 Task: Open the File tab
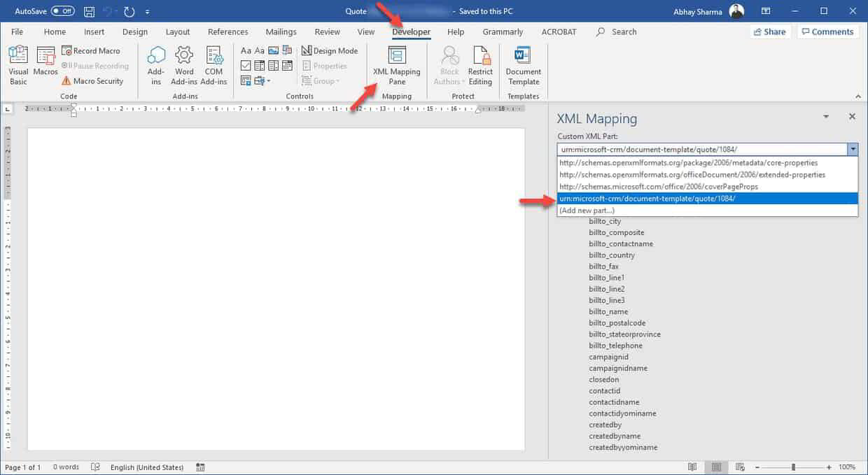pos(17,31)
